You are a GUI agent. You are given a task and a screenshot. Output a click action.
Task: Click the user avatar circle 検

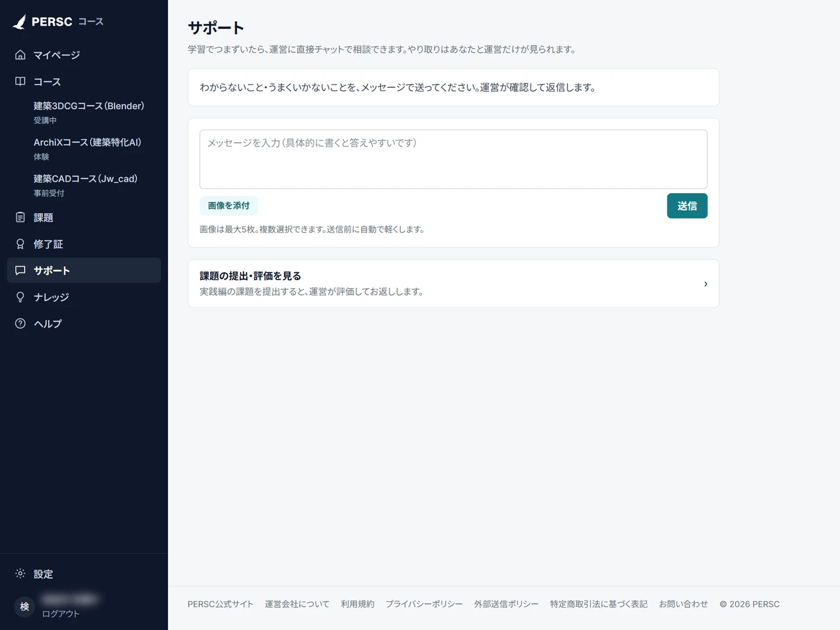tap(25, 607)
